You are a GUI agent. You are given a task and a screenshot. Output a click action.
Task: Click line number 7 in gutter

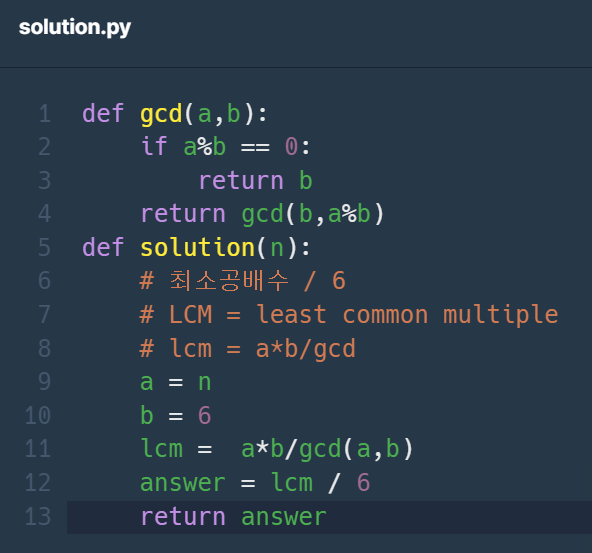point(45,315)
